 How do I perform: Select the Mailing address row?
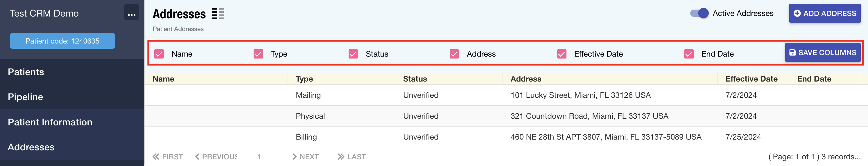point(308,95)
